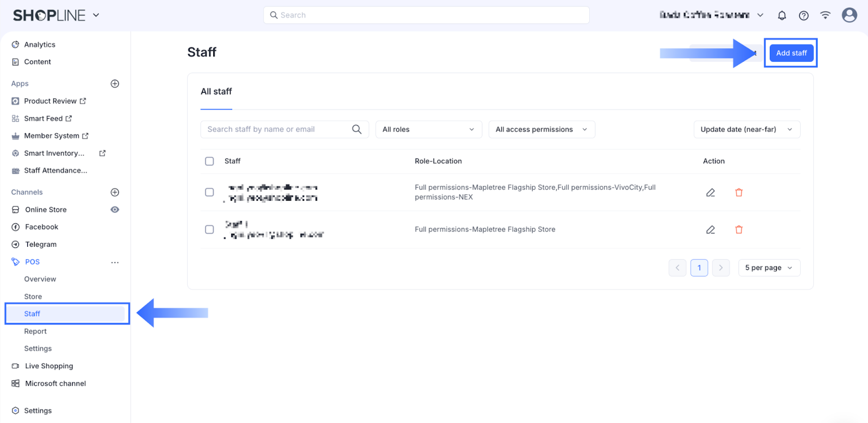Click the plus icon beside Channels
This screenshot has height=423, width=868.
[115, 192]
